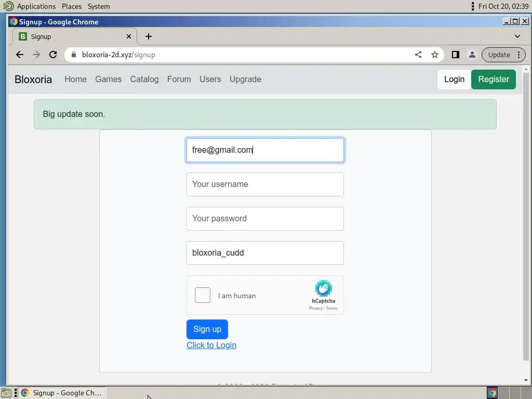
Task: Close the Signup tab
Action: click(x=129, y=36)
